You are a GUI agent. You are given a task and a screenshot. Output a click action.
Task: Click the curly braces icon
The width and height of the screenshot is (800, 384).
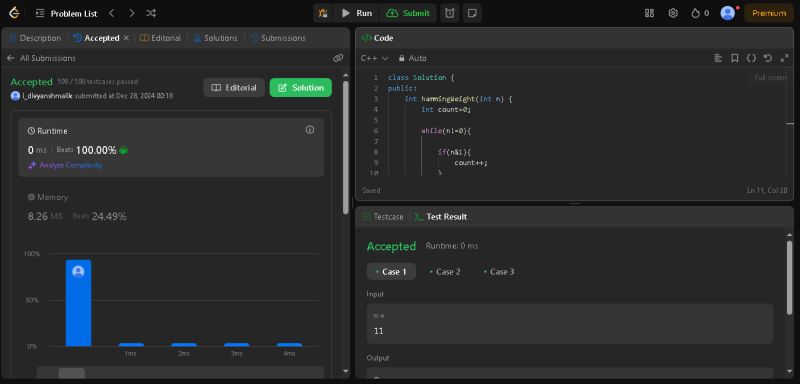click(x=751, y=58)
